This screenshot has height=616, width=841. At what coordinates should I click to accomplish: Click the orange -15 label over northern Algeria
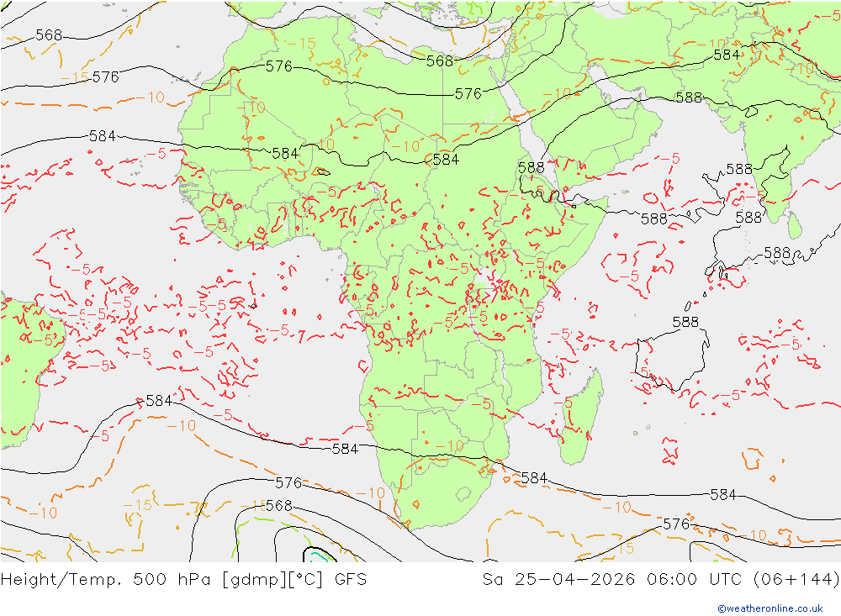click(301, 44)
